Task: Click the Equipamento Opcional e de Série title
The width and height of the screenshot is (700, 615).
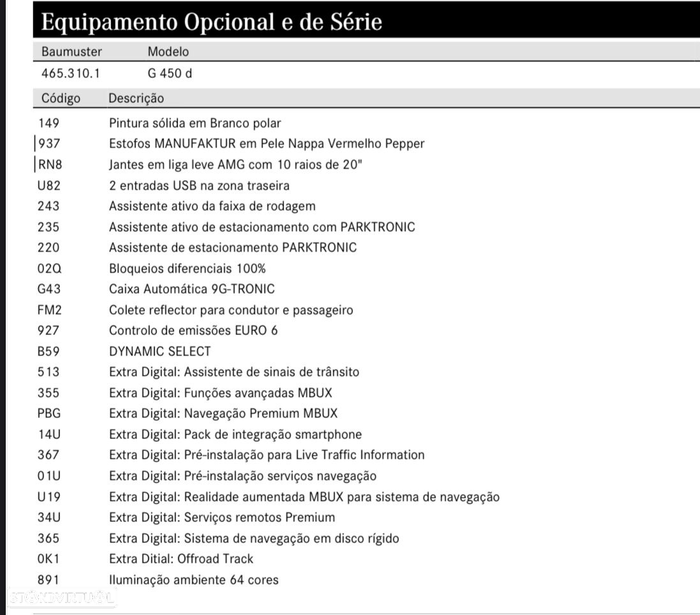Action: click(x=212, y=22)
